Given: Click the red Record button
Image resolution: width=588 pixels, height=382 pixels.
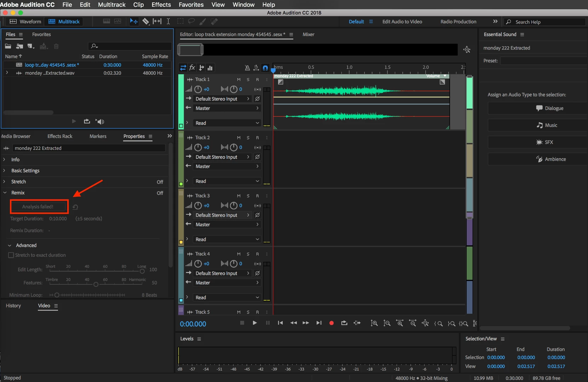Looking at the screenshot, I should (332, 323).
